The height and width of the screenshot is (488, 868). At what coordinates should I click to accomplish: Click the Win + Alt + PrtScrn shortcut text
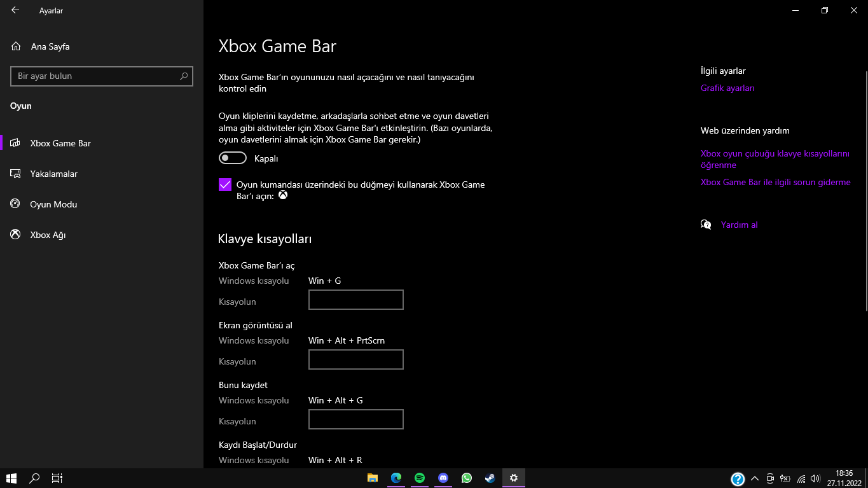tap(347, 340)
